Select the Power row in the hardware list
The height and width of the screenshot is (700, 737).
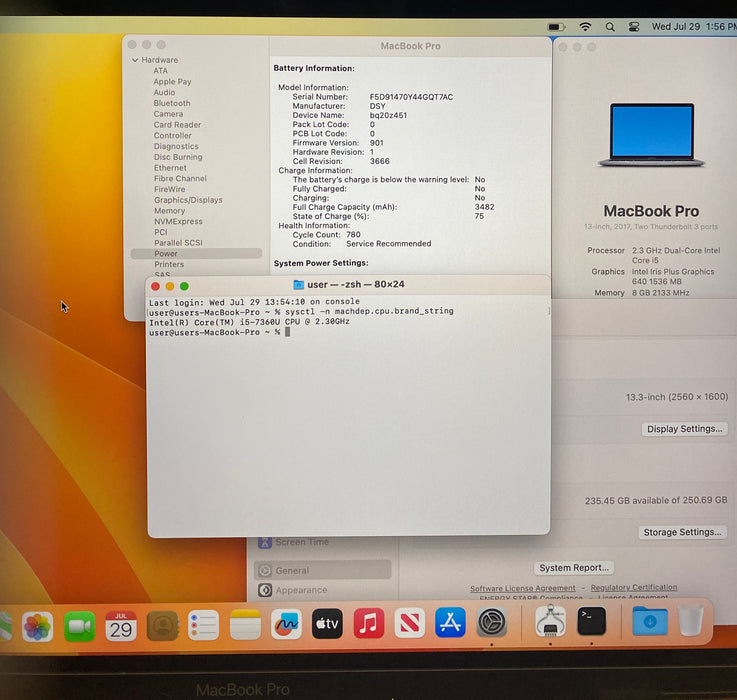click(196, 253)
